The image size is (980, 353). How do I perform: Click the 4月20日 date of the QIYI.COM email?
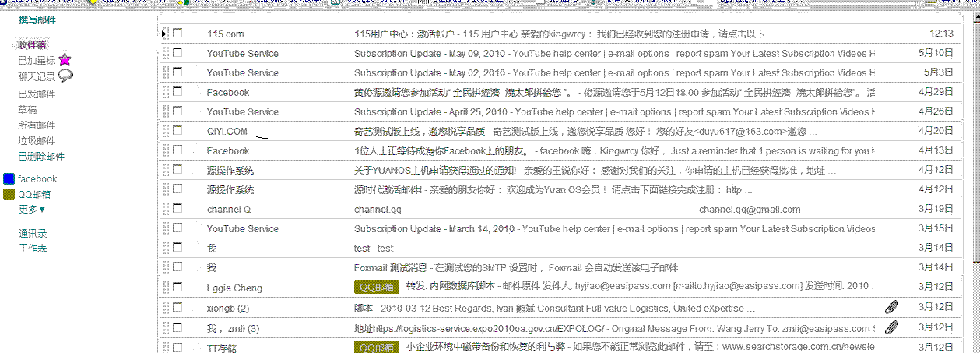936,131
